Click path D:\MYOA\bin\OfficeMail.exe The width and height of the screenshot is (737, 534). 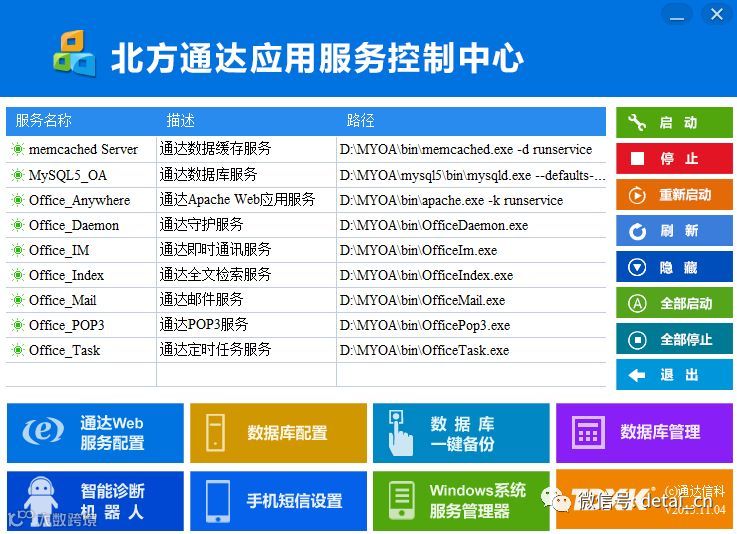click(422, 300)
